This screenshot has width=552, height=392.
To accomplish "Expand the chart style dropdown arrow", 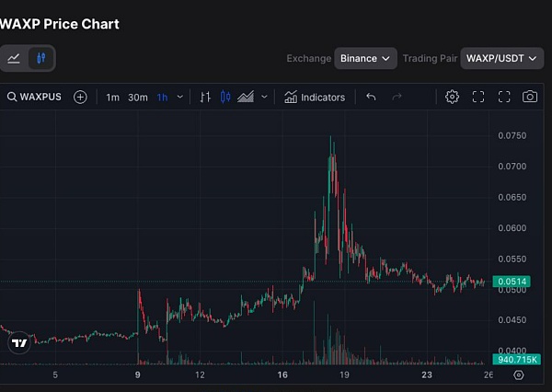I will tap(264, 97).
